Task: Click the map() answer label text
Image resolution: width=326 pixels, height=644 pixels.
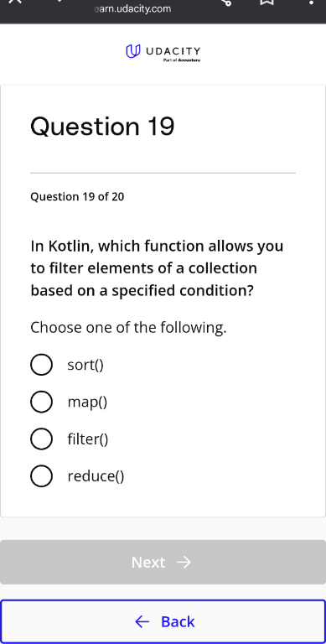Action: click(87, 402)
